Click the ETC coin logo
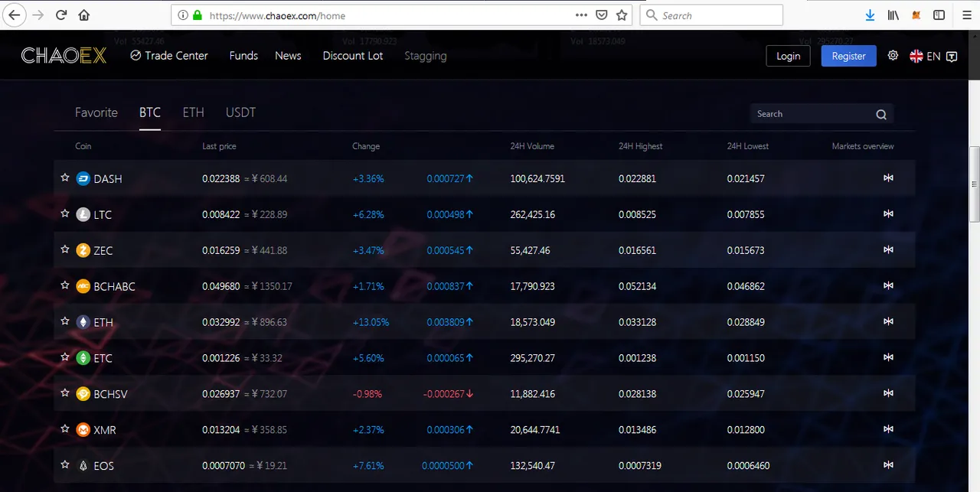Image resolution: width=980 pixels, height=492 pixels. pyautogui.click(x=83, y=358)
